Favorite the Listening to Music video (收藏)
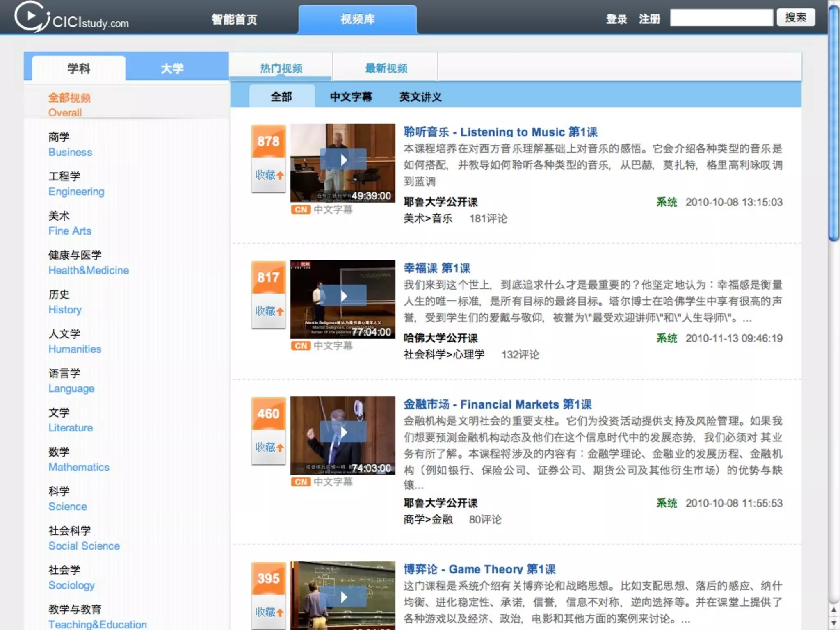Image resolution: width=840 pixels, height=630 pixels. coord(269,175)
